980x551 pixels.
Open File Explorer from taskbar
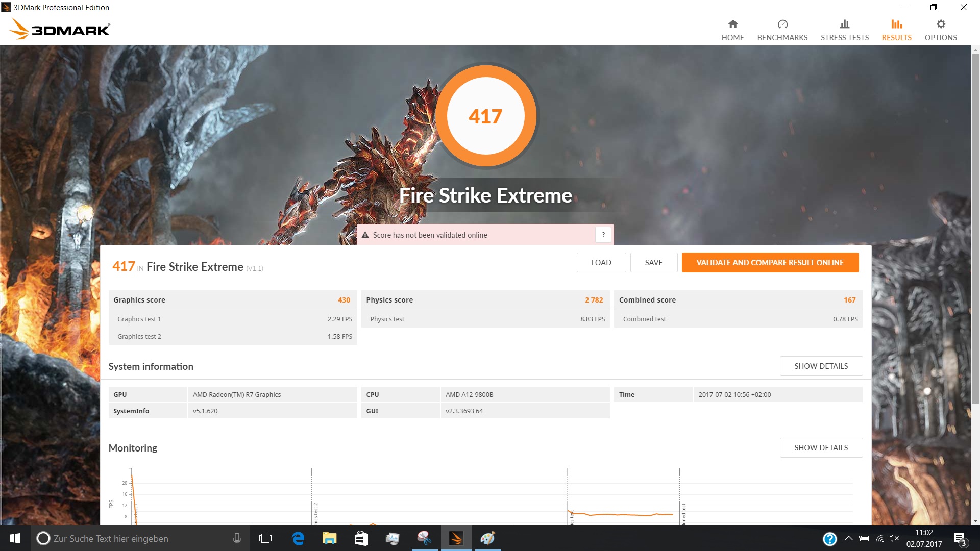[329, 539]
